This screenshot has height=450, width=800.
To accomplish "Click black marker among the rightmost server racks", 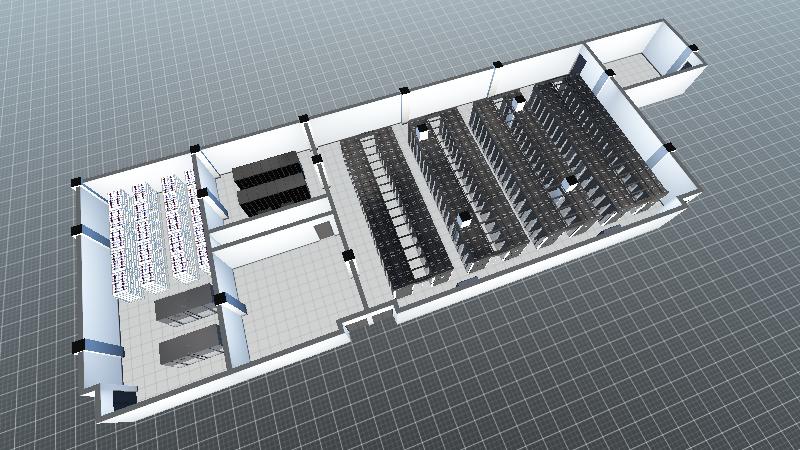I will click(570, 183).
